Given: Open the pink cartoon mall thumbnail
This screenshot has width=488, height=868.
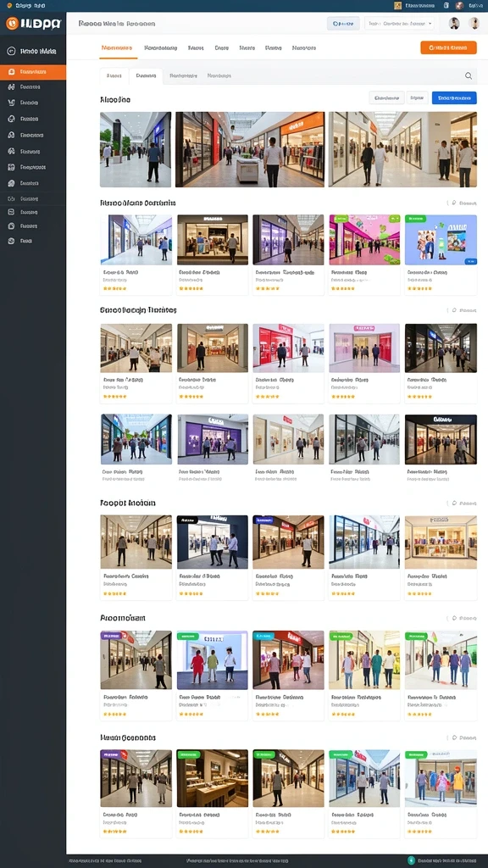Looking at the screenshot, I should (x=364, y=240).
